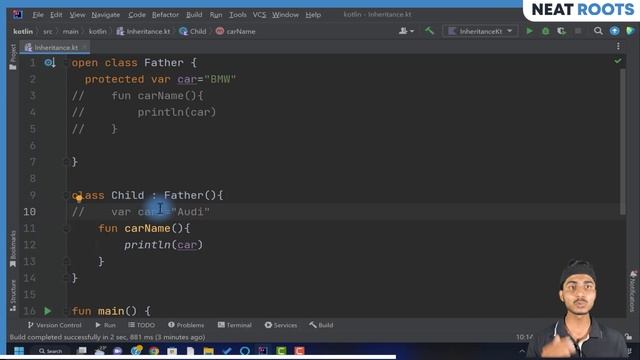Open the Run tool window at the bottom

click(105, 325)
